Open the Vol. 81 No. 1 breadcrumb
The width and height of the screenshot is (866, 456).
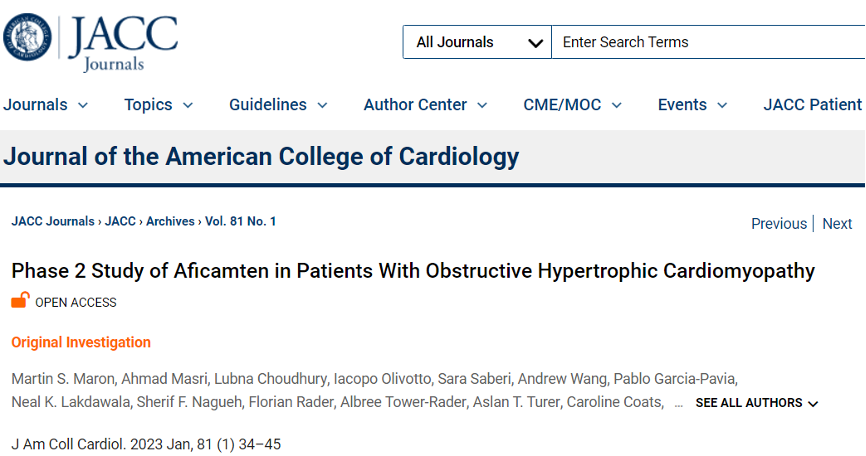pos(240,221)
